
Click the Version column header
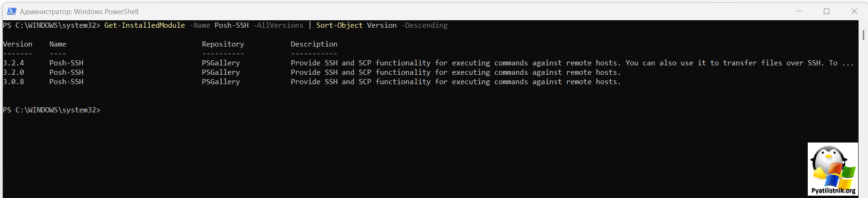pos(17,44)
